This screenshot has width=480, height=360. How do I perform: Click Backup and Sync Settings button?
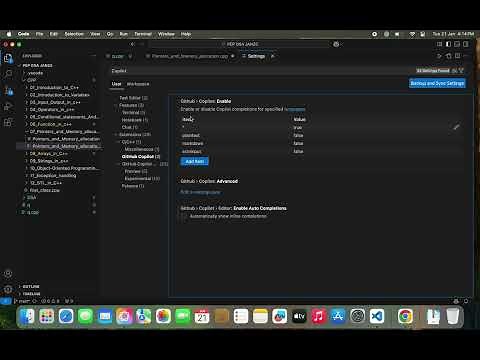point(437,83)
